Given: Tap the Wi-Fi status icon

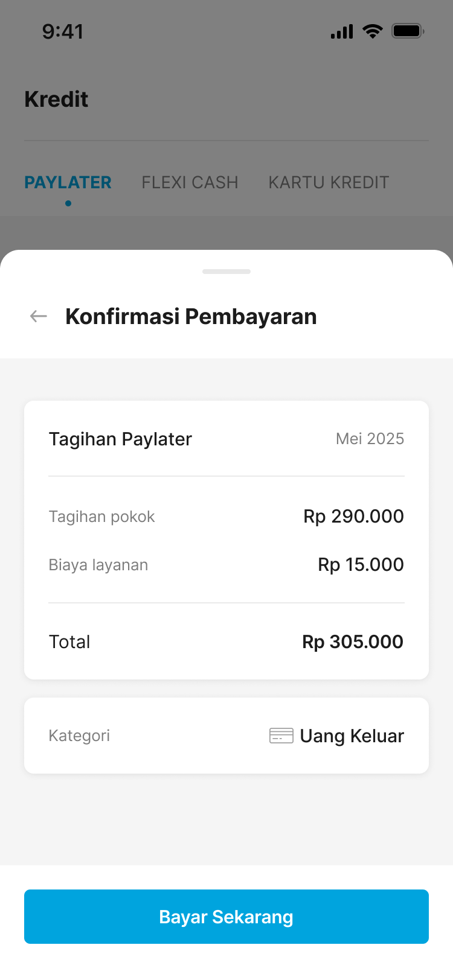Looking at the screenshot, I should click(373, 31).
